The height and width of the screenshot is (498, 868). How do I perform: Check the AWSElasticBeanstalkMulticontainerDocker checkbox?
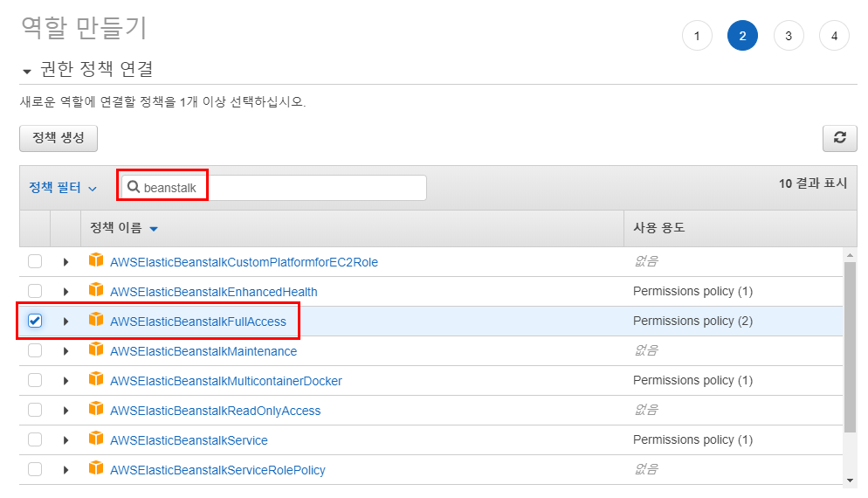point(35,380)
